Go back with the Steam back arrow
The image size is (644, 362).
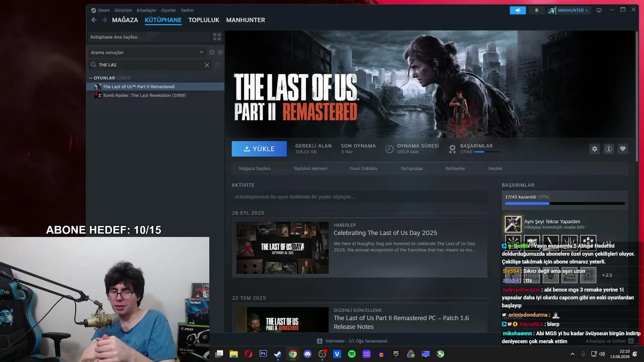94,20
